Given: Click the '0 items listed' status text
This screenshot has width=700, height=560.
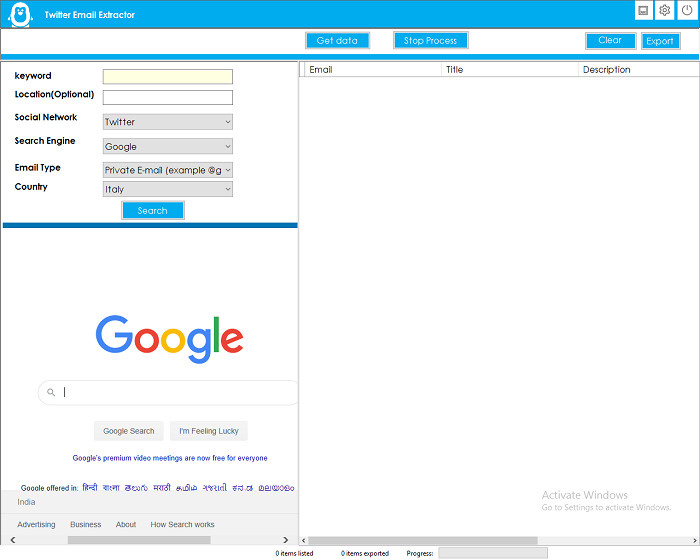Looking at the screenshot, I should [294, 553].
